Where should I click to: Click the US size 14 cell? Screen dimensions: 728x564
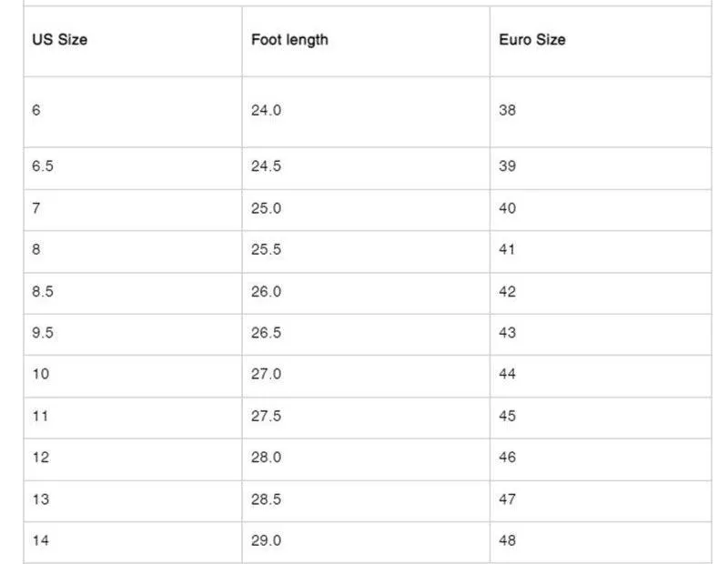133,542
